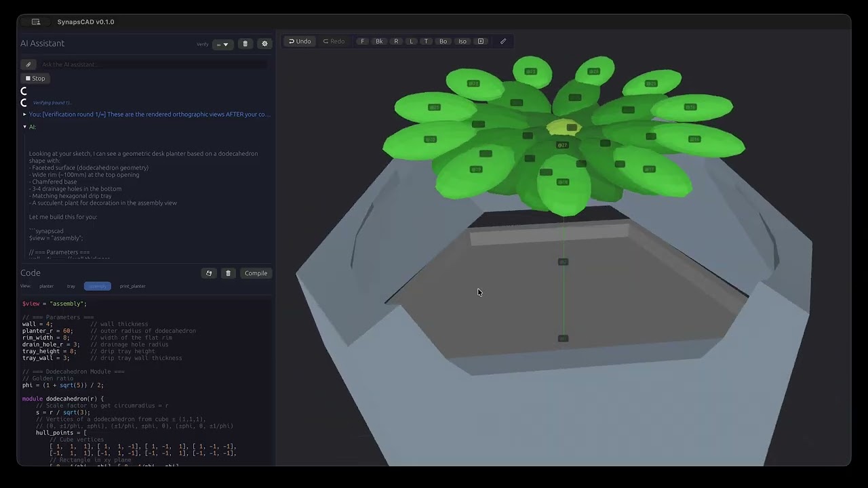Click the save icon in the Code panel
Viewport: 868px width, 488px height.
[209, 273]
